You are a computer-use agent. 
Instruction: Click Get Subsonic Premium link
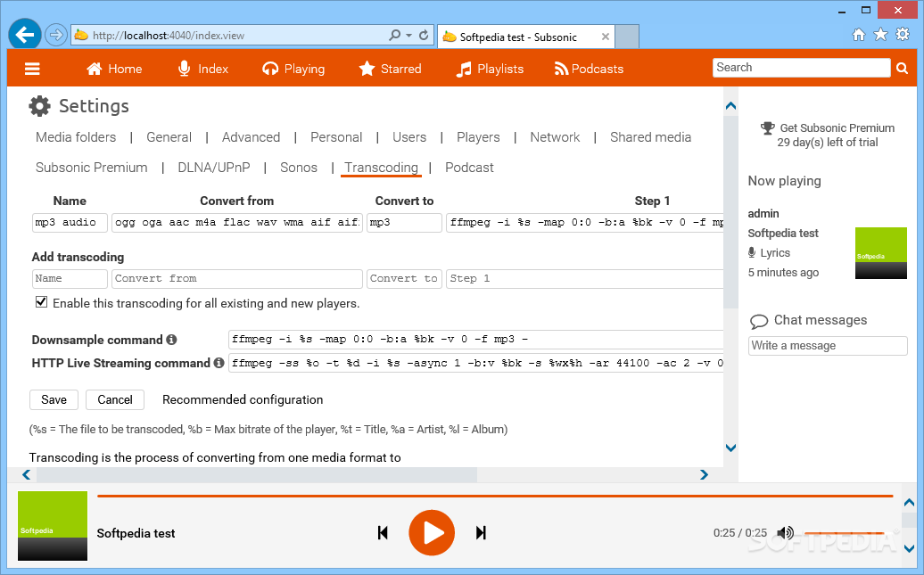pyautogui.click(x=837, y=127)
